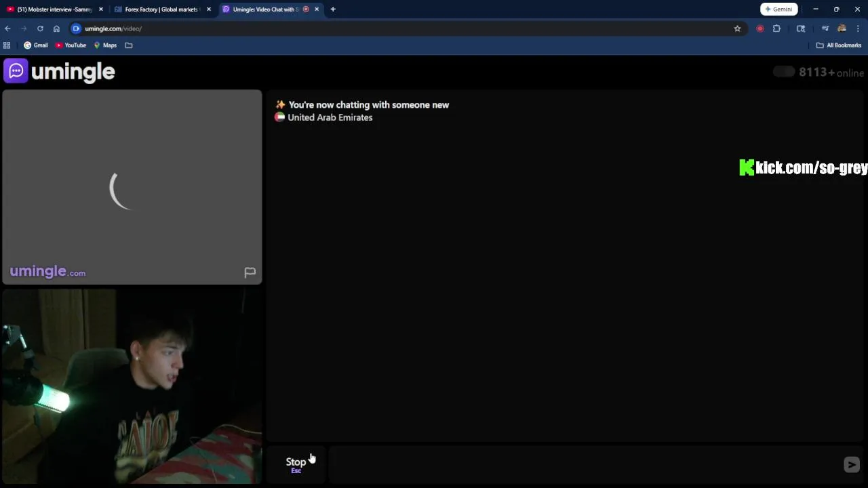Expand the All Bookmarks folder
The height and width of the screenshot is (488, 868).
pos(839,45)
